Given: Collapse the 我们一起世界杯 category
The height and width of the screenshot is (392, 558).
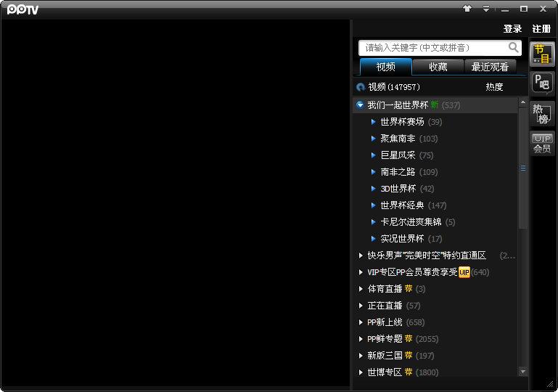Looking at the screenshot, I should coord(360,105).
